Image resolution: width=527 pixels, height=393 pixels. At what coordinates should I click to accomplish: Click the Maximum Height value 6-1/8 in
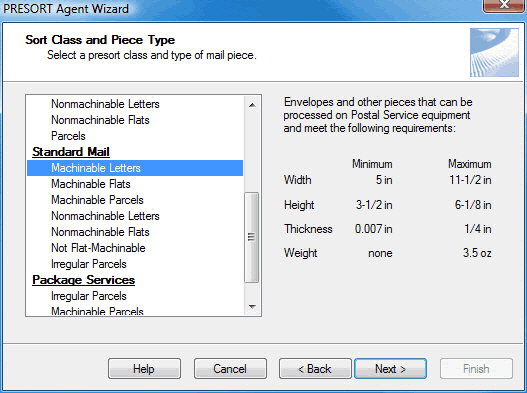(473, 205)
